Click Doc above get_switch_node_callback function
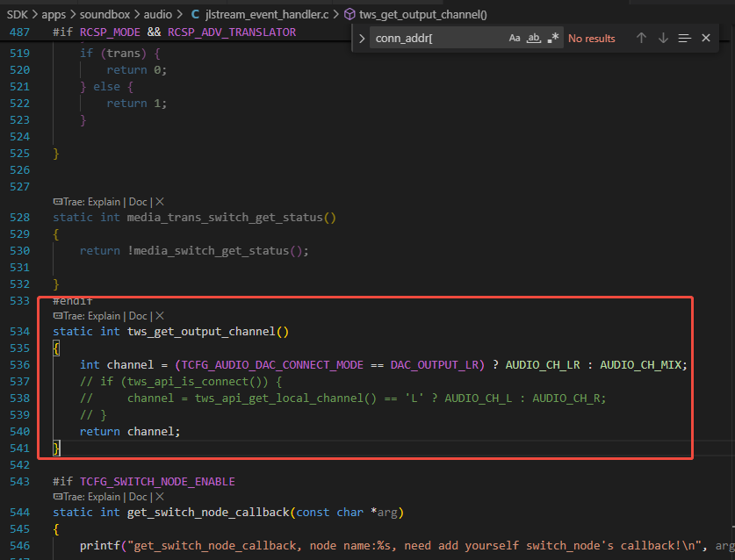Viewport: 735px width, 560px height. coord(138,497)
